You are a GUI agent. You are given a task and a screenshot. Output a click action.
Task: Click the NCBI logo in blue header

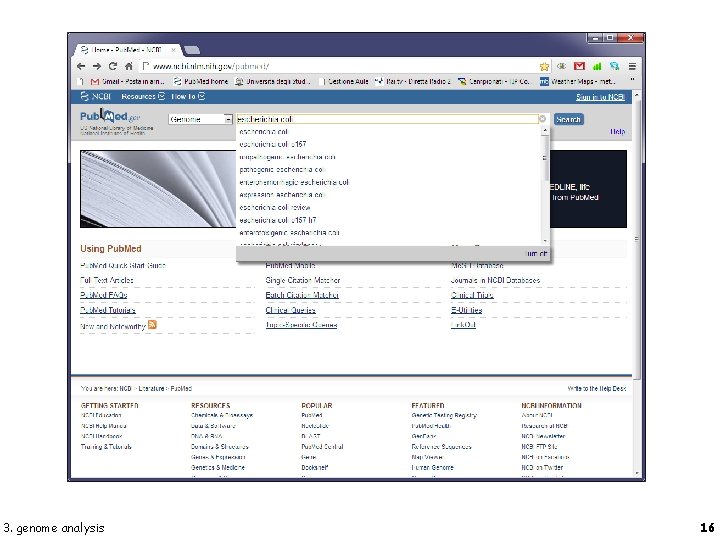pos(96,96)
